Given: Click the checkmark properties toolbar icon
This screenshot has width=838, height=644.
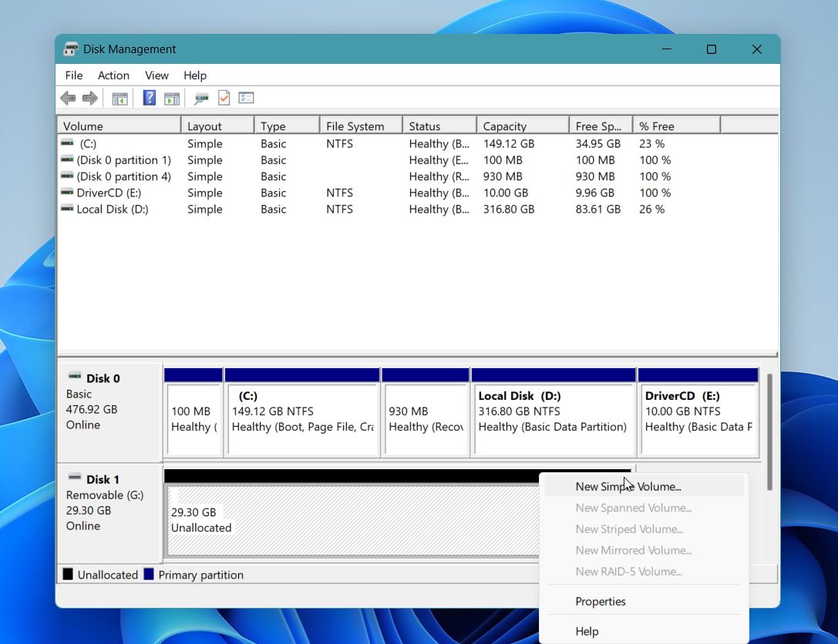Looking at the screenshot, I should (x=224, y=98).
